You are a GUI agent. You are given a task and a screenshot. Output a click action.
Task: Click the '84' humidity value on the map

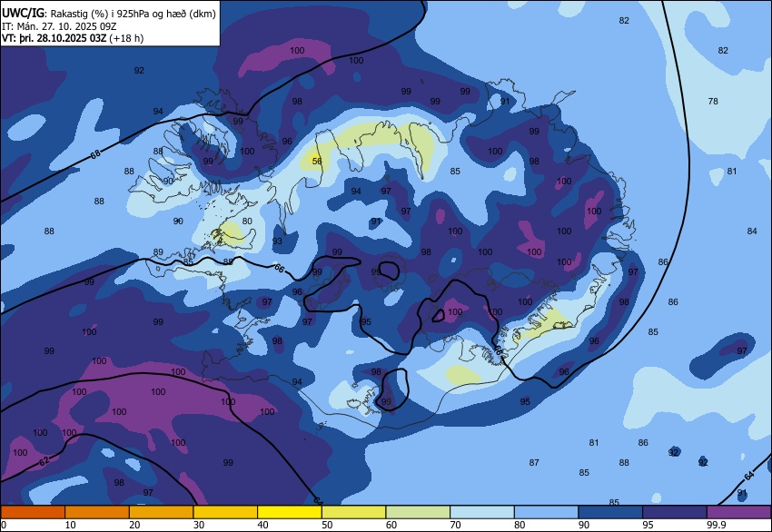coord(752,231)
